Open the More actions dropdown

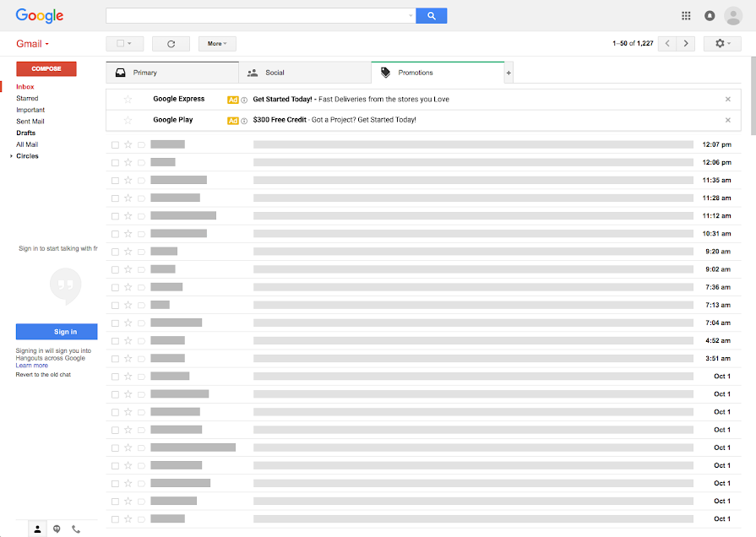tap(217, 43)
